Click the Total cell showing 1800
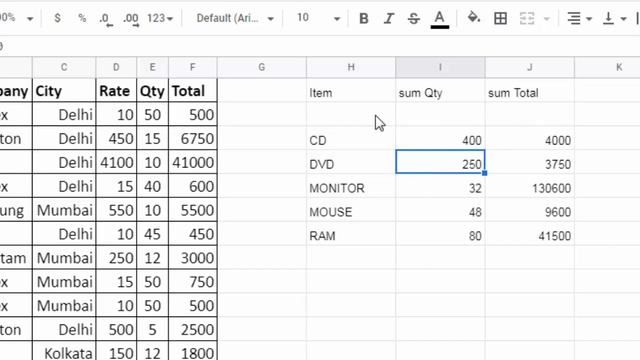This screenshot has width=640, height=360. coord(193,352)
